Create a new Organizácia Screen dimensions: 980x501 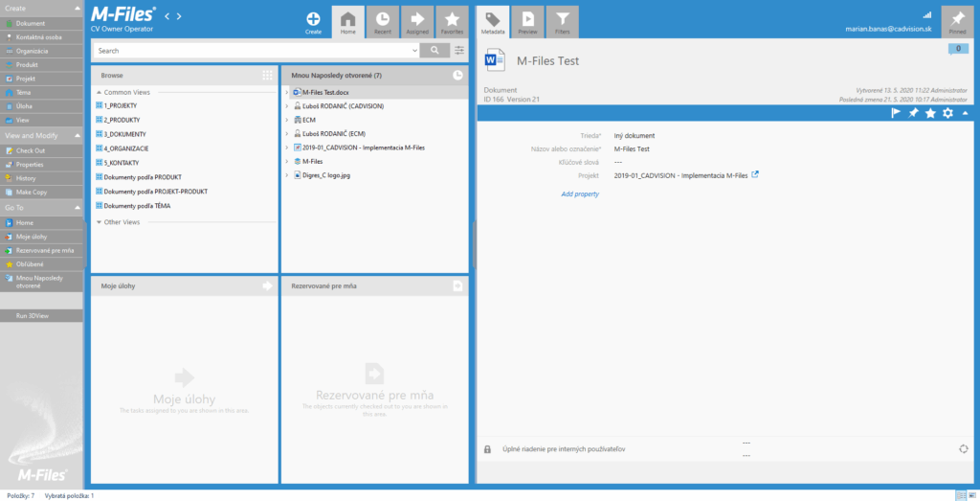coord(41,52)
